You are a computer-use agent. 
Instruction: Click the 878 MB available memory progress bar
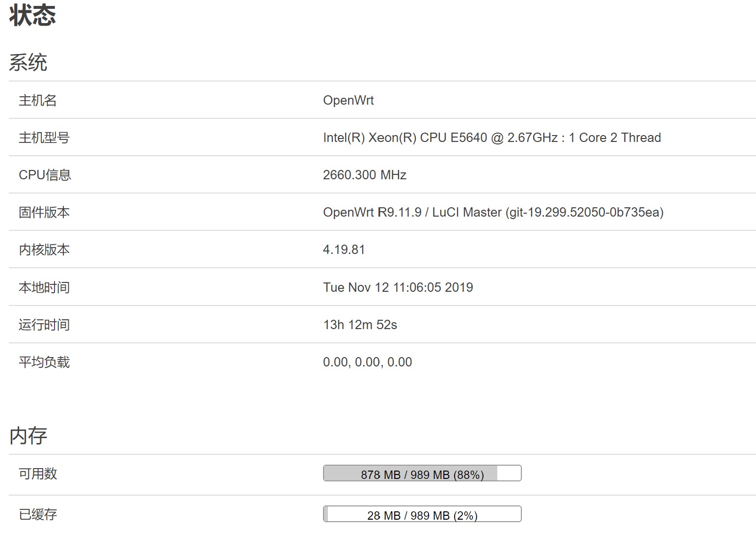(421, 473)
